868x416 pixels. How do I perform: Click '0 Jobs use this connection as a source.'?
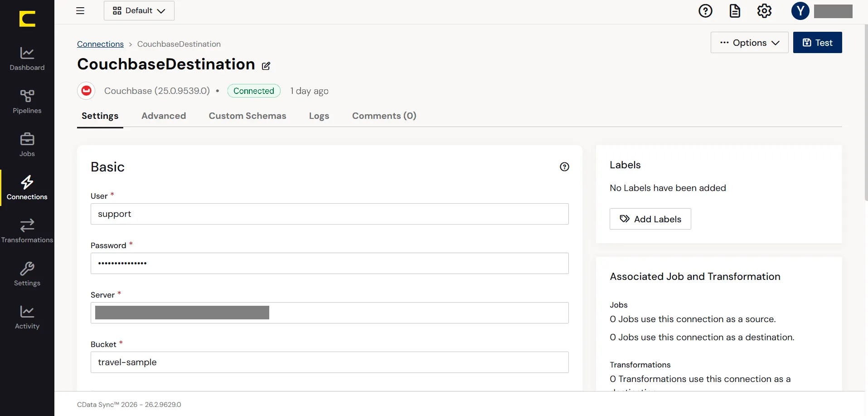(693, 319)
